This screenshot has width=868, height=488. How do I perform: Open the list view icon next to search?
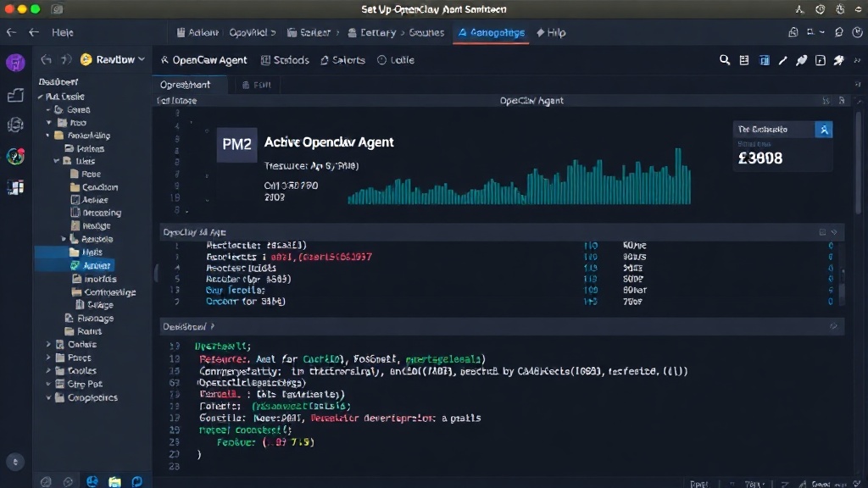[x=744, y=60]
